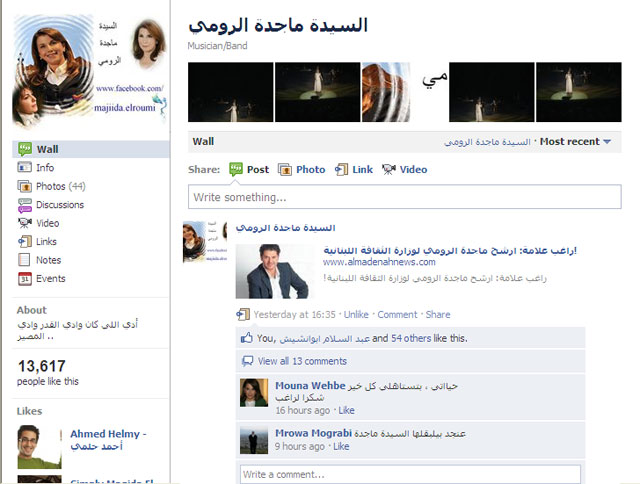Click the Info card icon
640x484 pixels.
24,167
